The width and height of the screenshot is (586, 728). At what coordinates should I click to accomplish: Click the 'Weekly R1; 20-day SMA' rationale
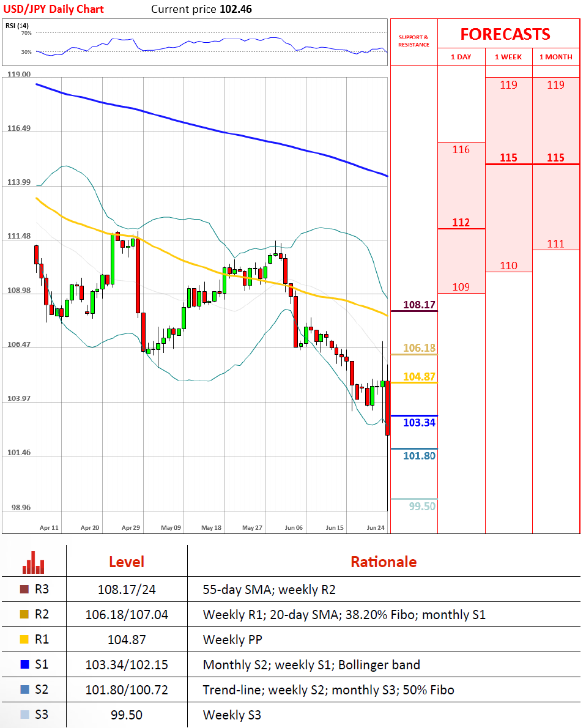point(344,615)
